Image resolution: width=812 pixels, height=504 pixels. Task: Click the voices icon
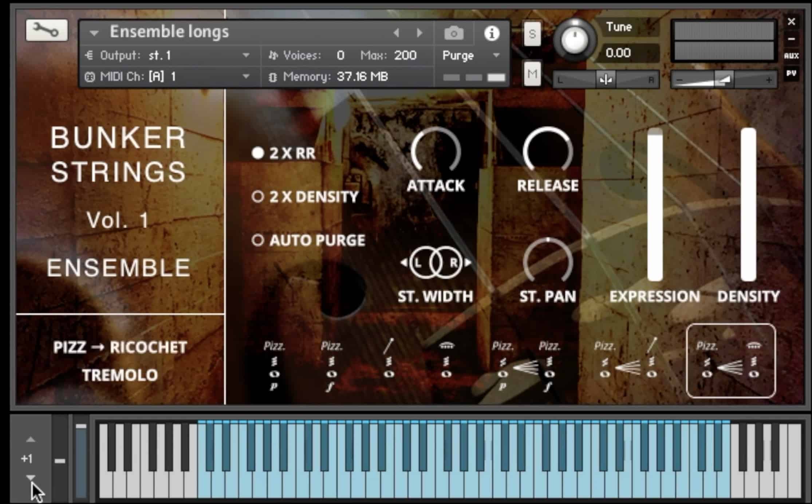(273, 55)
